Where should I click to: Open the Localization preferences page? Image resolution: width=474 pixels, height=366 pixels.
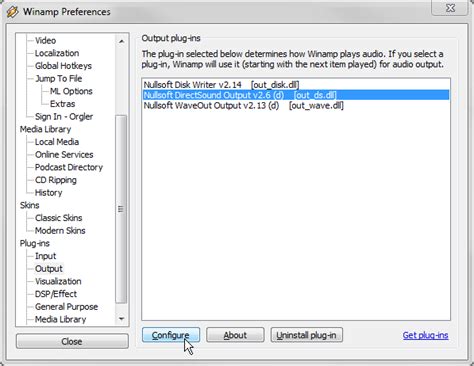57,53
